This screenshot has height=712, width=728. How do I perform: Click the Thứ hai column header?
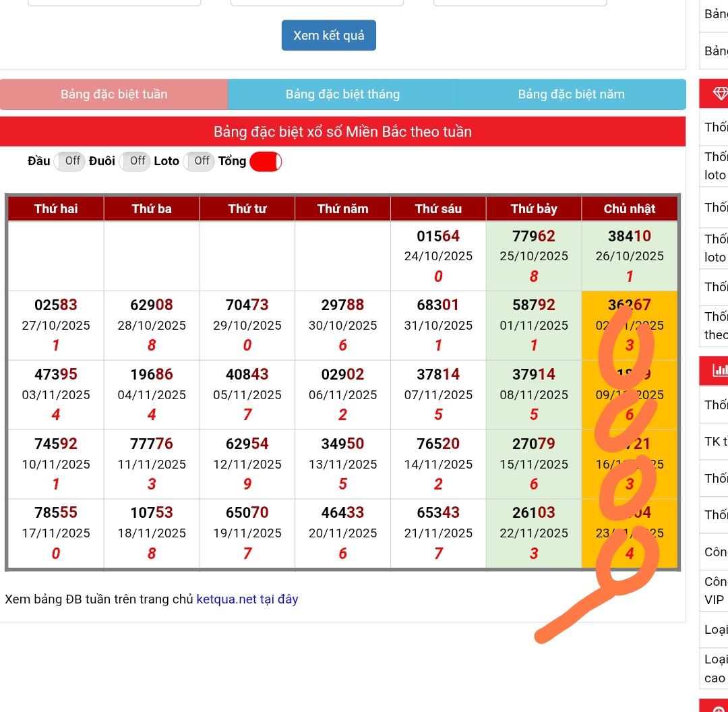coord(56,209)
